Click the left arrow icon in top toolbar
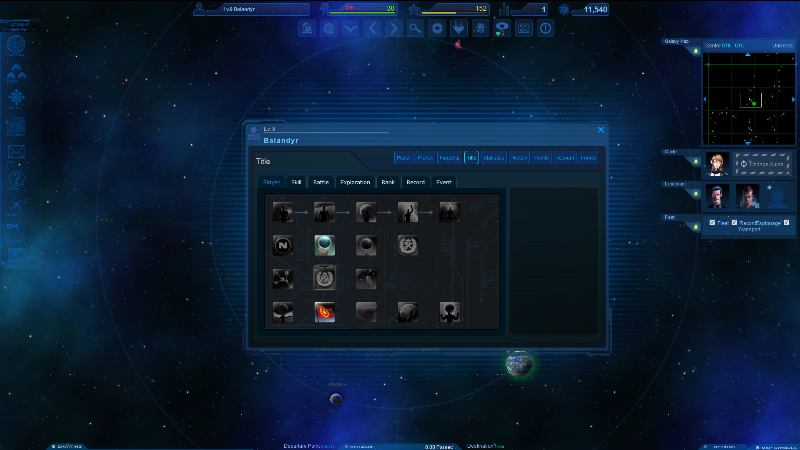The width and height of the screenshot is (800, 450). (x=372, y=28)
